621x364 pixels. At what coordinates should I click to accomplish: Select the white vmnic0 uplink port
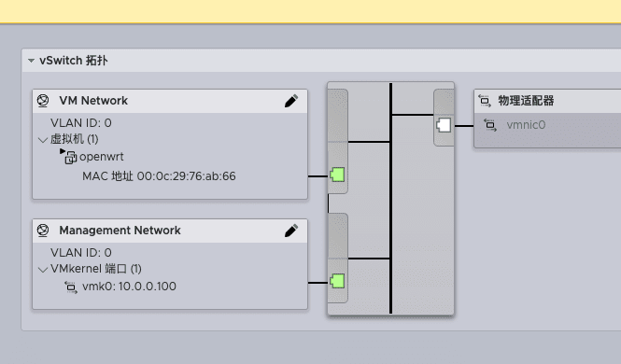click(444, 125)
